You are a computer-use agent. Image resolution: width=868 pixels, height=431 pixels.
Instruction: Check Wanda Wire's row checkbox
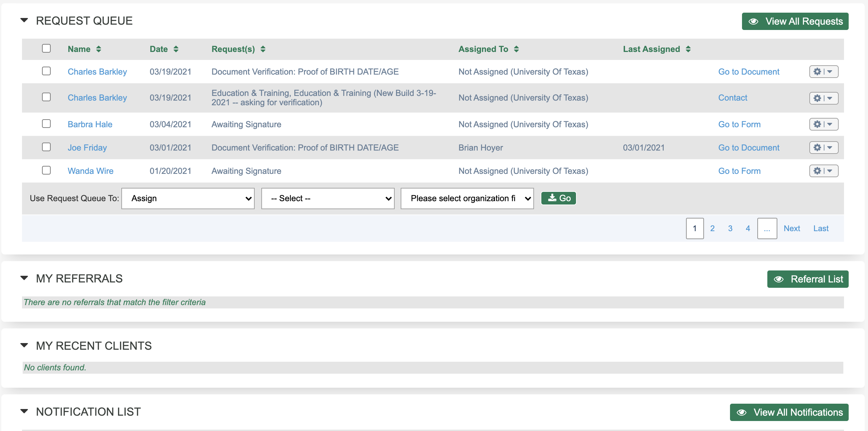(46, 171)
